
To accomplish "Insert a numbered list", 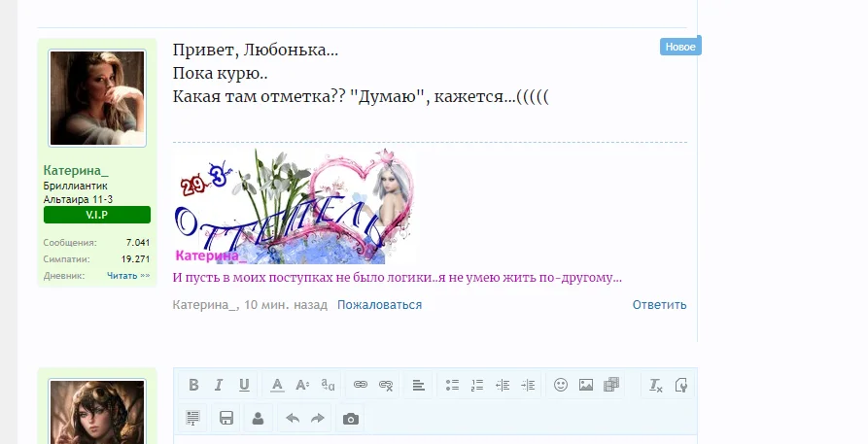I will pyautogui.click(x=477, y=385).
